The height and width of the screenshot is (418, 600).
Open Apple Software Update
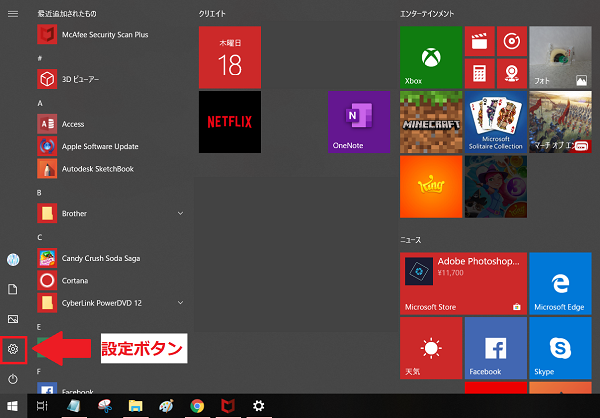[111, 146]
